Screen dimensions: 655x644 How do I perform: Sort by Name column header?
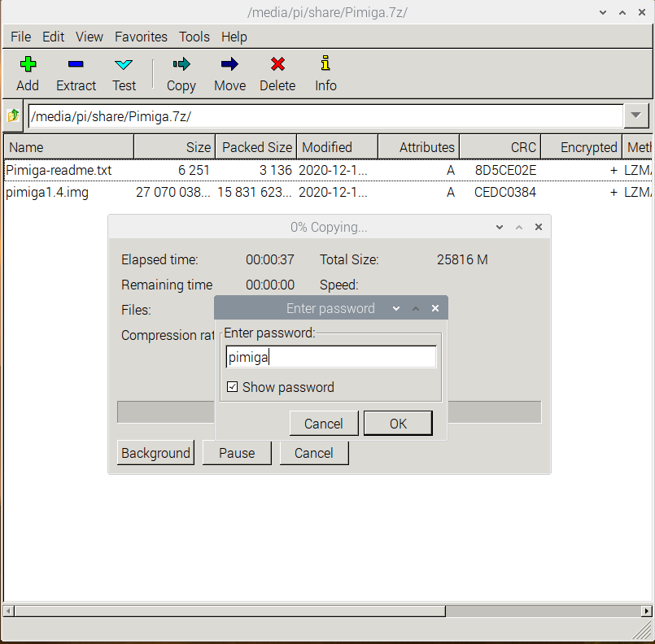coord(69,147)
